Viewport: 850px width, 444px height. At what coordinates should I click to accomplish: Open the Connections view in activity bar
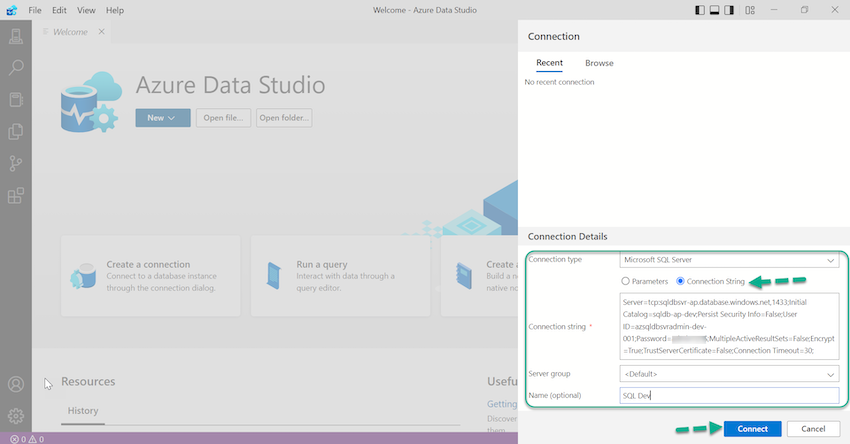point(15,37)
